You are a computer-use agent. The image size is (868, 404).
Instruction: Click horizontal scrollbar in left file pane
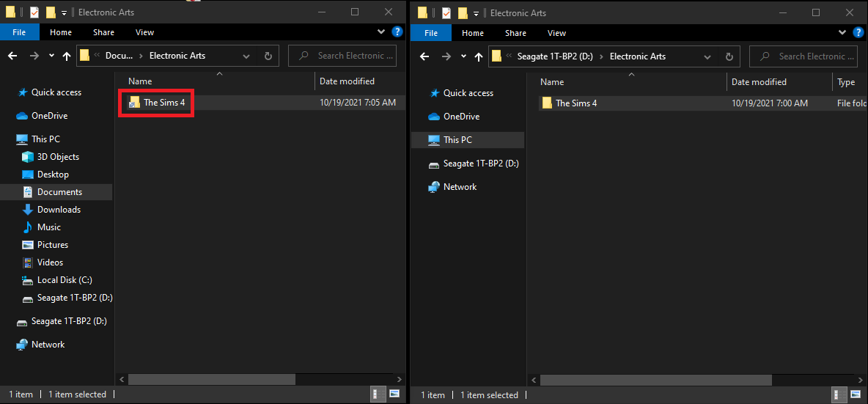tap(211, 379)
